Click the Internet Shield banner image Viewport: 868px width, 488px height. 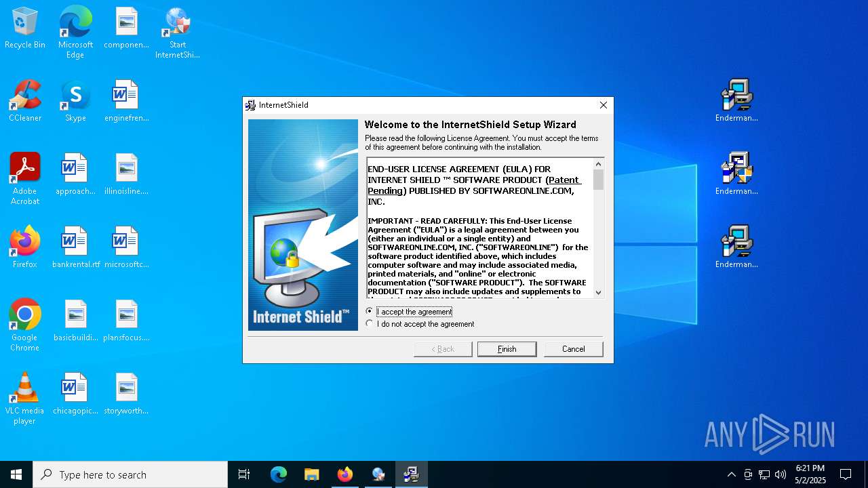point(302,225)
